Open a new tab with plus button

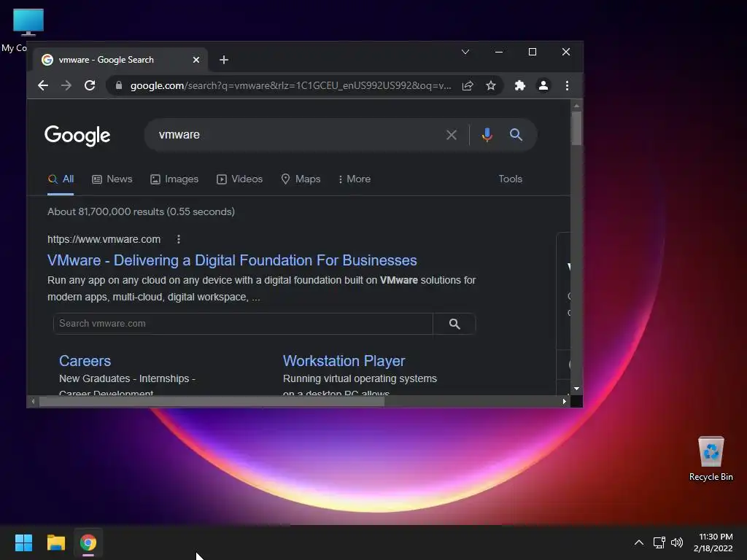click(x=224, y=60)
